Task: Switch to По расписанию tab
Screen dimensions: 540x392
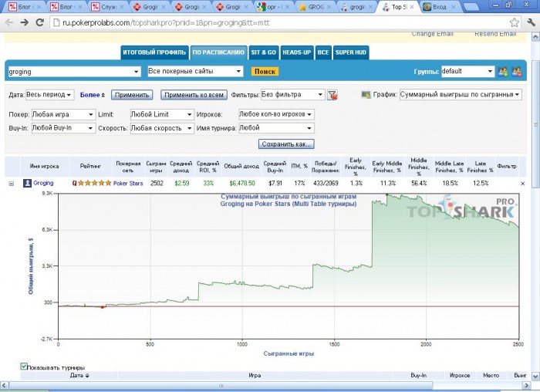Action: pyautogui.click(x=218, y=52)
